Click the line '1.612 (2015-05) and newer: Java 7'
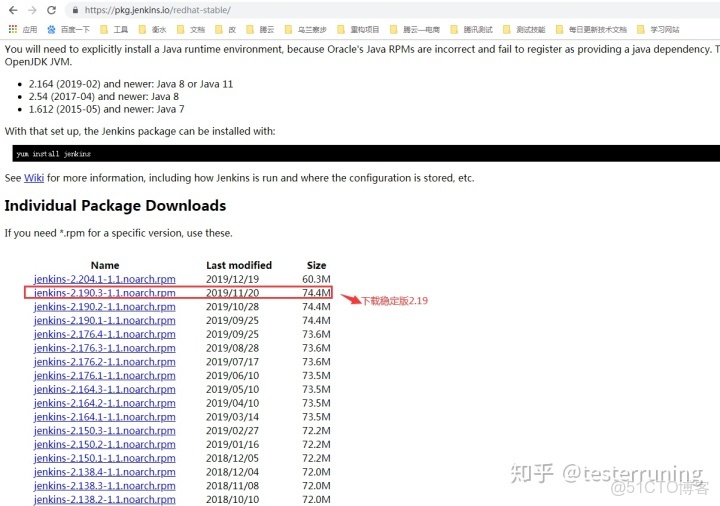720x506 pixels. pos(107,109)
